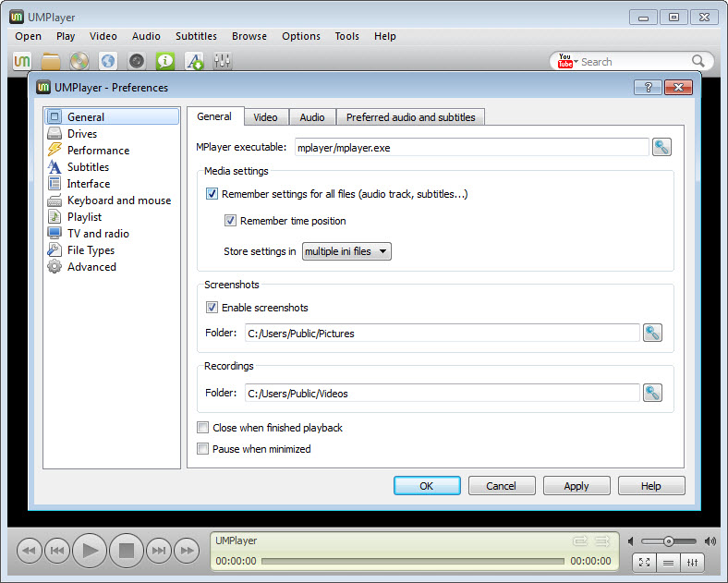
Task: Select Performance in preferences list
Action: (x=112, y=151)
